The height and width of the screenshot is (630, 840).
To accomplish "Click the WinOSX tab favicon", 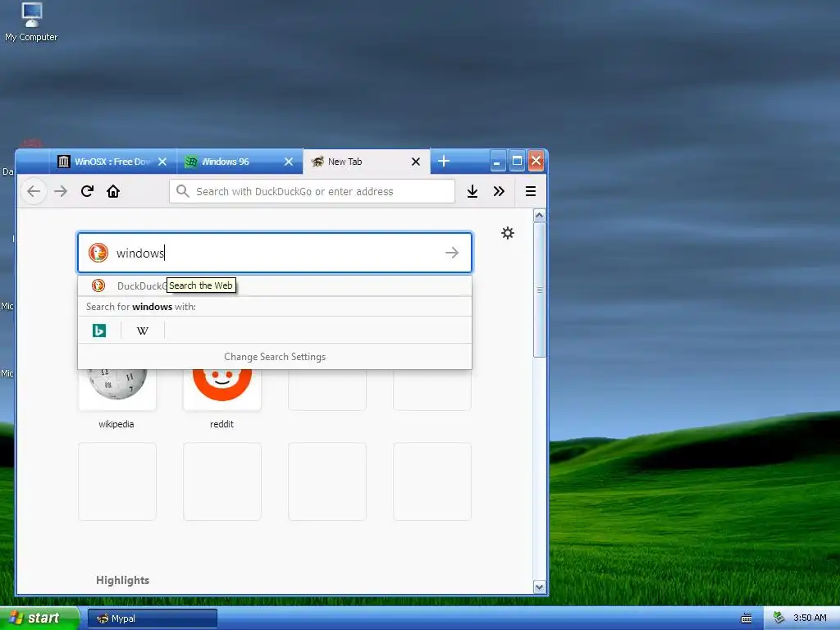I will 64,162.
